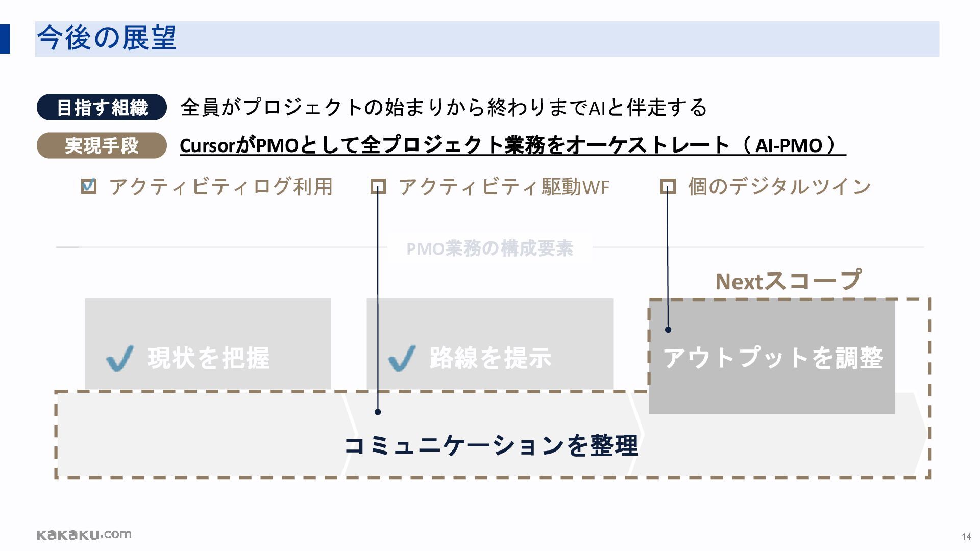Open the underlined CursorがPMO headline text

point(512,145)
